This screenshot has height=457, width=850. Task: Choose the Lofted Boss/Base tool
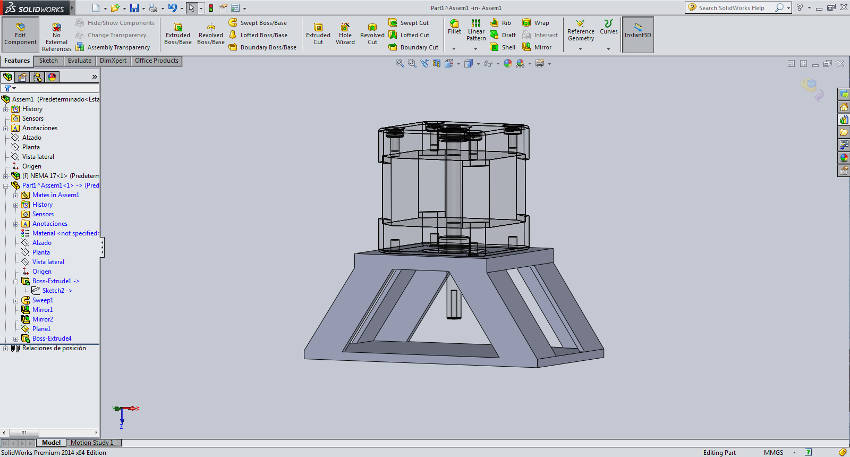click(258, 35)
